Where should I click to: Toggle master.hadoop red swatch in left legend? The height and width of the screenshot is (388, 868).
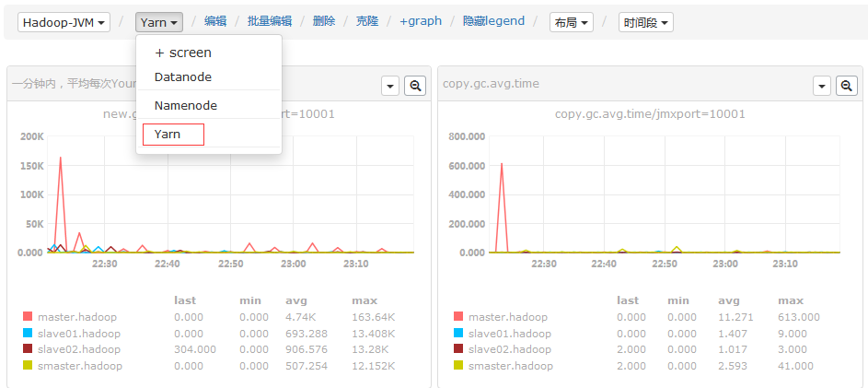point(28,317)
